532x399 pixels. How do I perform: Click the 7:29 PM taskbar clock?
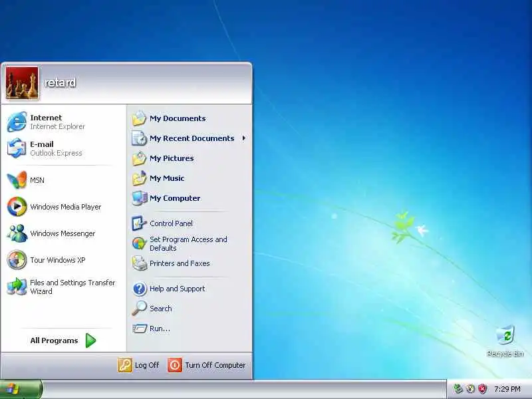[507, 389]
